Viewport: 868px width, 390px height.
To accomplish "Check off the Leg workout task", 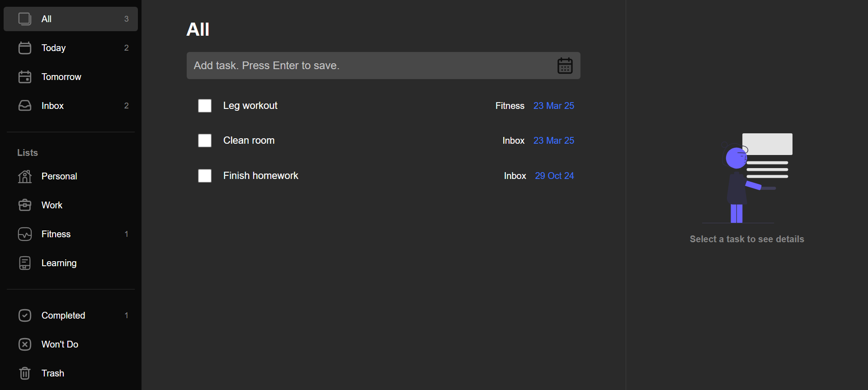I will [x=205, y=106].
